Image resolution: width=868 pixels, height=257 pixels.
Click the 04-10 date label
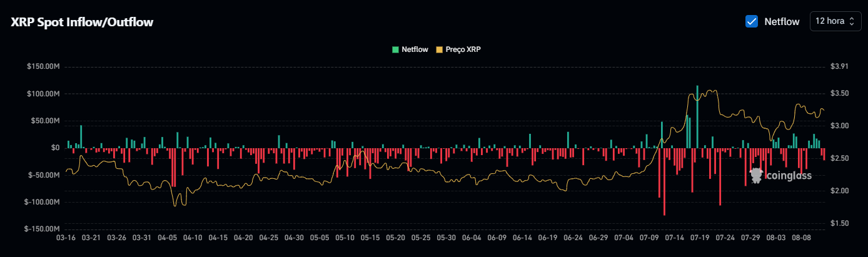point(193,238)
